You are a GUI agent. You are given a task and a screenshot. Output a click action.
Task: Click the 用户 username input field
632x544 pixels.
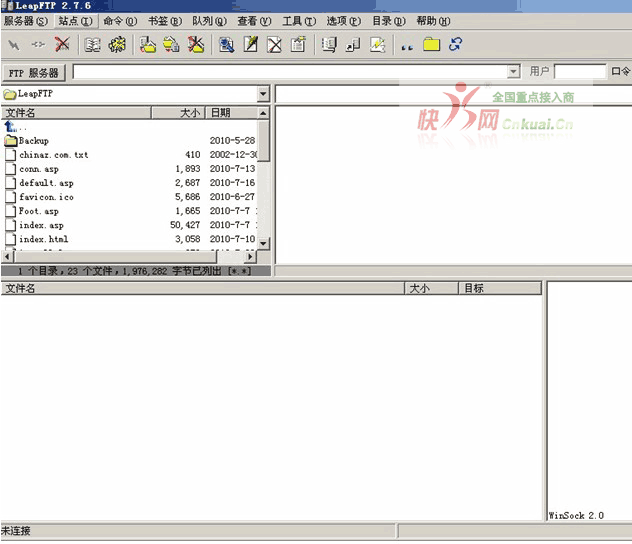(580, 72)
